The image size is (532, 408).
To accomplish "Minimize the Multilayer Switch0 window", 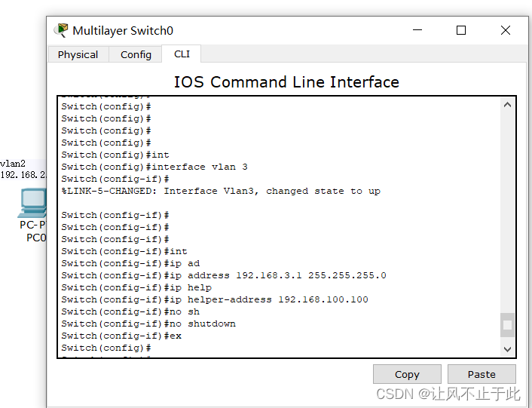I will pyautogui.click(x=417, y=30).
